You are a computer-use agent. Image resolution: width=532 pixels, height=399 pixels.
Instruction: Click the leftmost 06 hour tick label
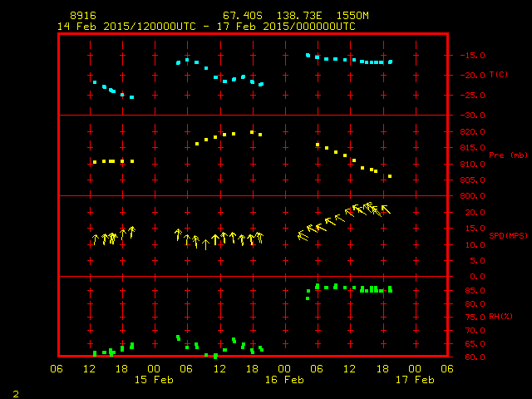57,368
